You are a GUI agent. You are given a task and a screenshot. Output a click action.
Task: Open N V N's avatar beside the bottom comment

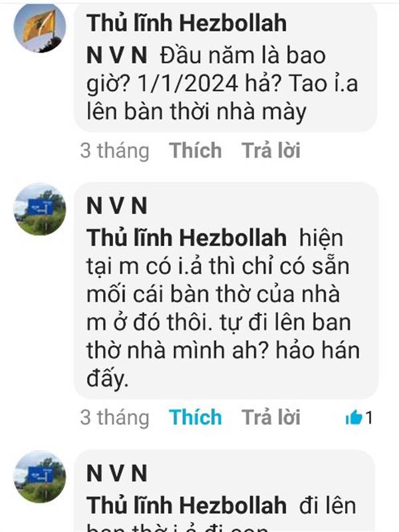[40, 477]
